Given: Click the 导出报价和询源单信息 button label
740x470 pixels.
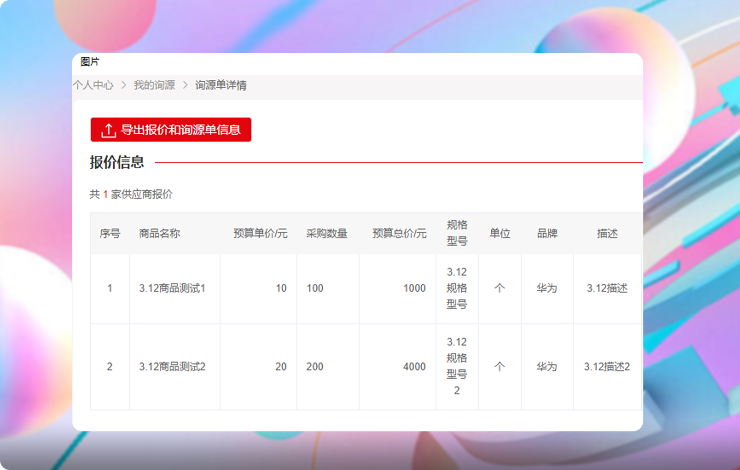Looking at the screenshot, I should tap(180, 130).
